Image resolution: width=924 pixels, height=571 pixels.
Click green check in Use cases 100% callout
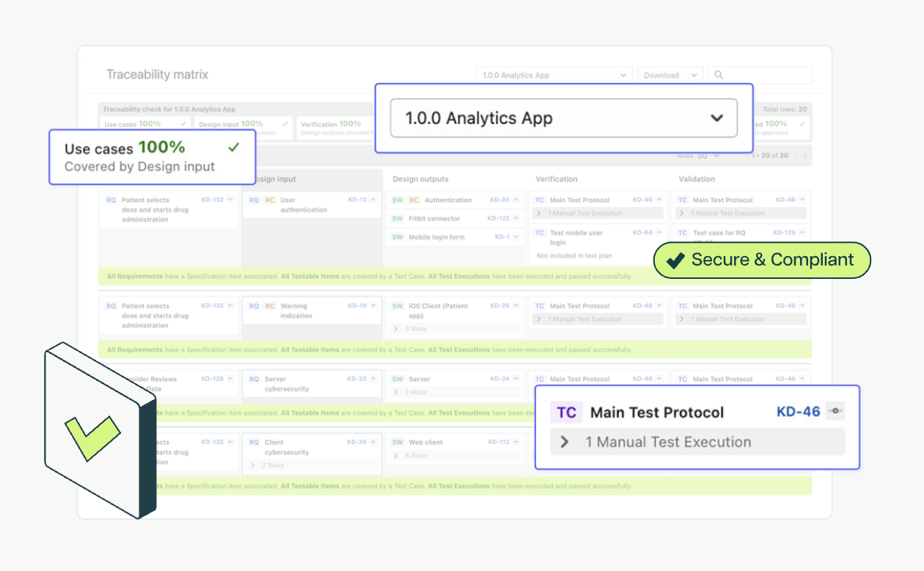(234, 148)
